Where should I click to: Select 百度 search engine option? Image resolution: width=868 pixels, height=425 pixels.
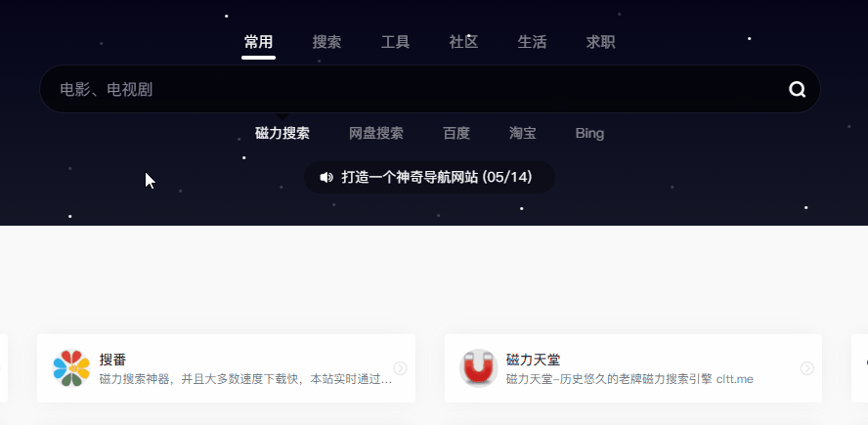456,134
